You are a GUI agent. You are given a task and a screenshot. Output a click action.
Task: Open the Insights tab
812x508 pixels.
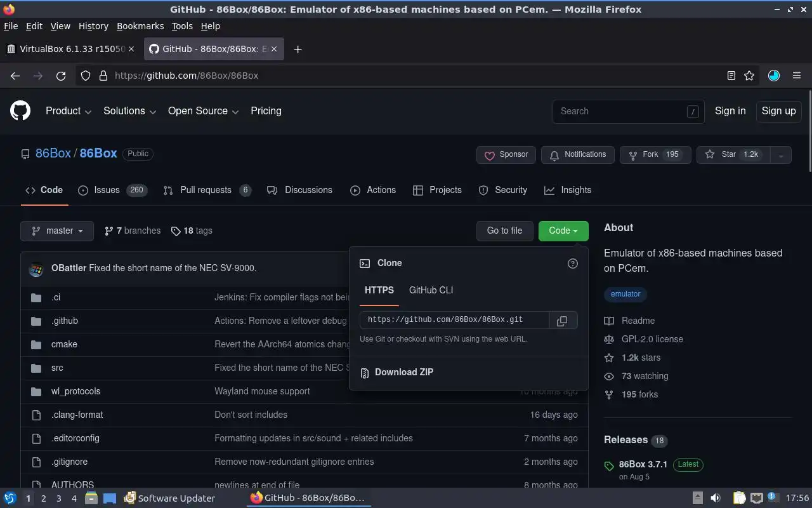coord(568,190)
